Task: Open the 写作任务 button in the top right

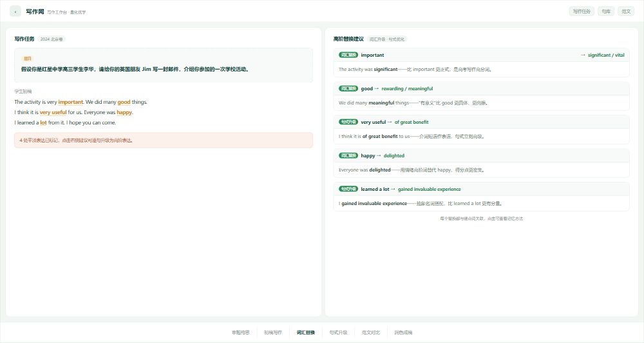Action: [582, 12]
